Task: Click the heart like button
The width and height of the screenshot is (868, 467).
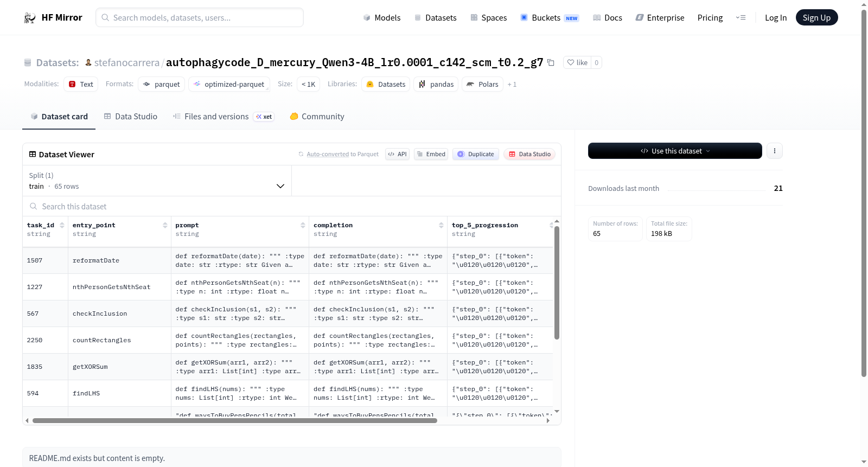Action: pyautogui.click(x=577, y=62)
